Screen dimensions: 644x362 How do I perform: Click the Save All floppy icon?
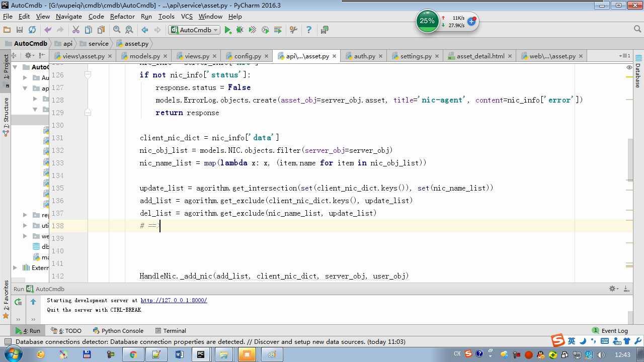[x=20, y=30]
